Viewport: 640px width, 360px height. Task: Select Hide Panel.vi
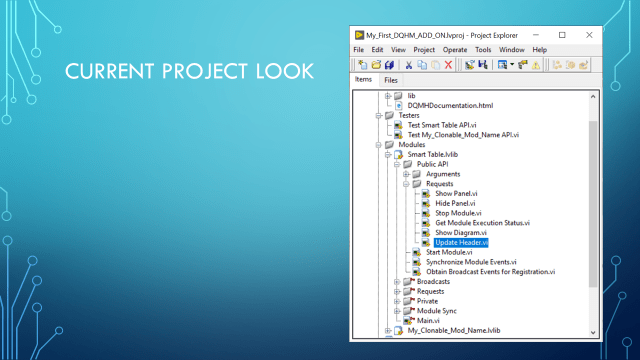click(x=455, y=203)
